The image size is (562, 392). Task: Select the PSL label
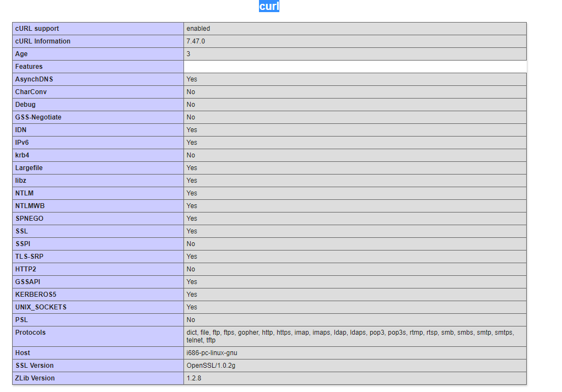coord(21,320)
